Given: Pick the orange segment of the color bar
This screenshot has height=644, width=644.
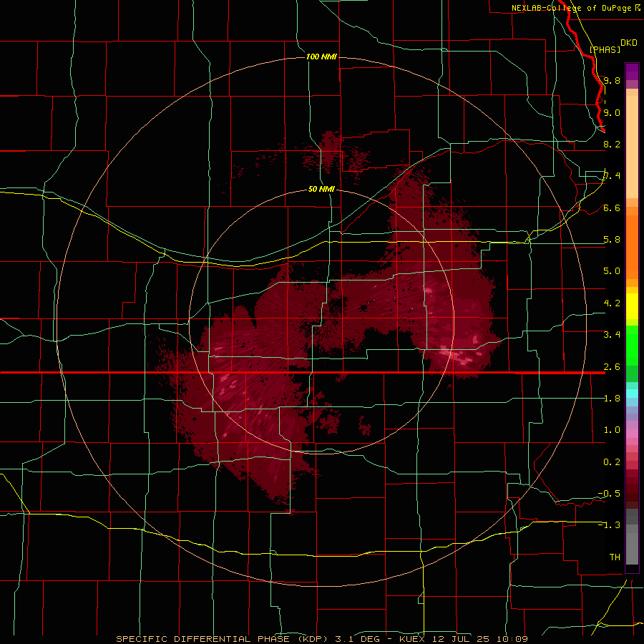Looking at the screenshot, I should click(632, 246).
